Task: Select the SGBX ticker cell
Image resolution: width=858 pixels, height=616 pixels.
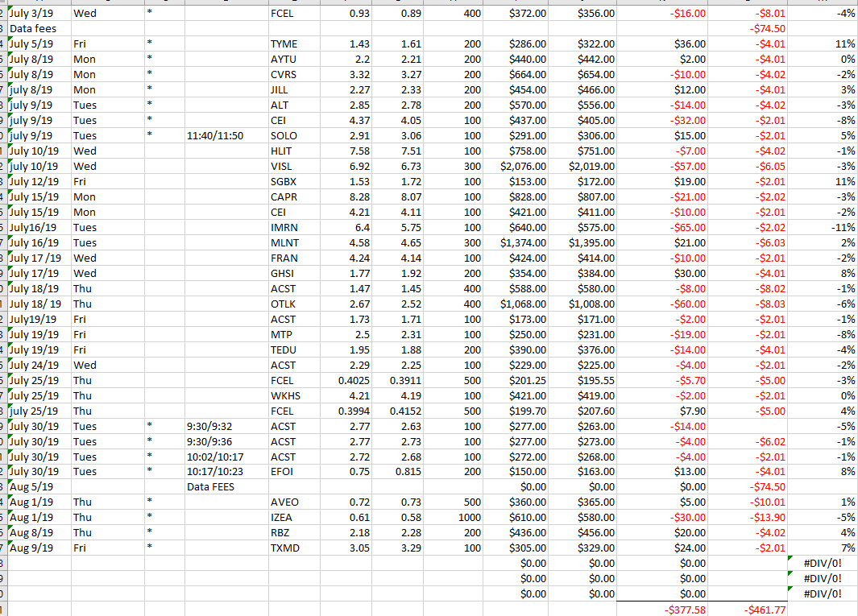Action: click(294, 182)
